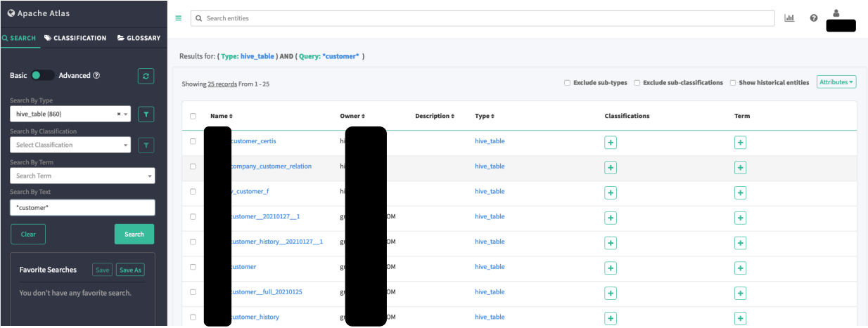This screenshot has width=868, height=328.
Task: Open the type attribute filter funnel icon
Action: 146,114
